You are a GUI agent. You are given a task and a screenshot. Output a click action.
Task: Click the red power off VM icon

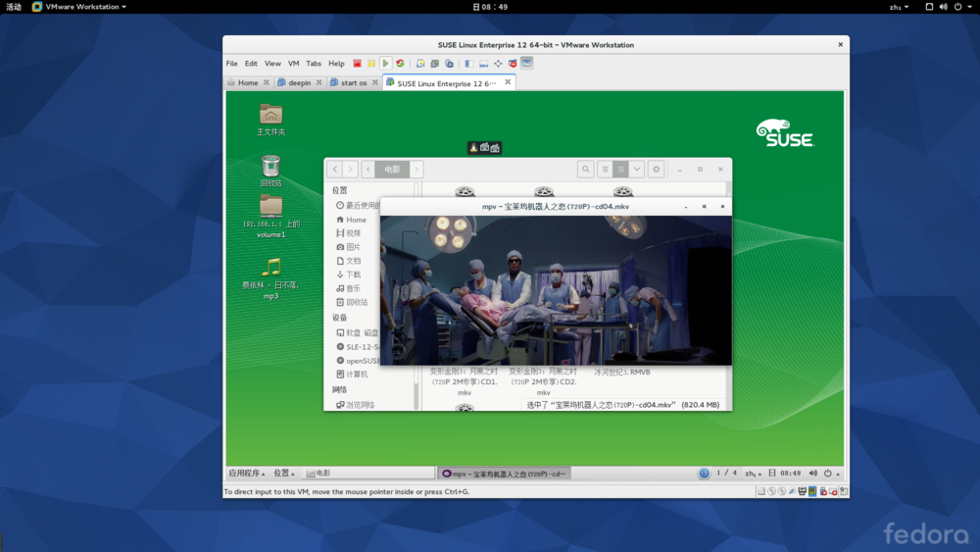[358, 64]
